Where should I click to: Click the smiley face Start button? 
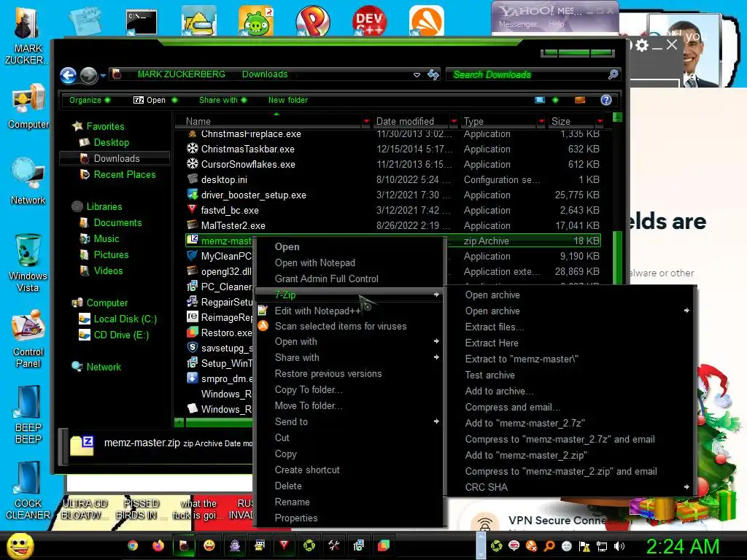20,545
